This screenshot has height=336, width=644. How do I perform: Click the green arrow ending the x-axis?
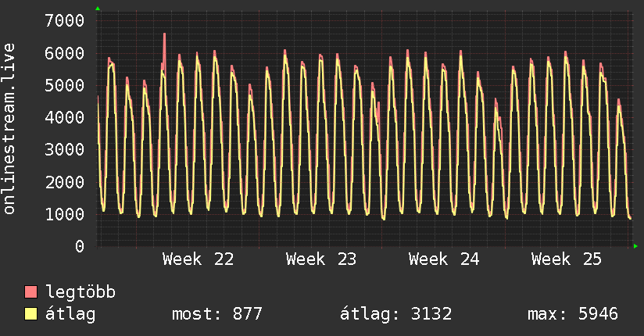pyautogui.click(x=635, y=246)
